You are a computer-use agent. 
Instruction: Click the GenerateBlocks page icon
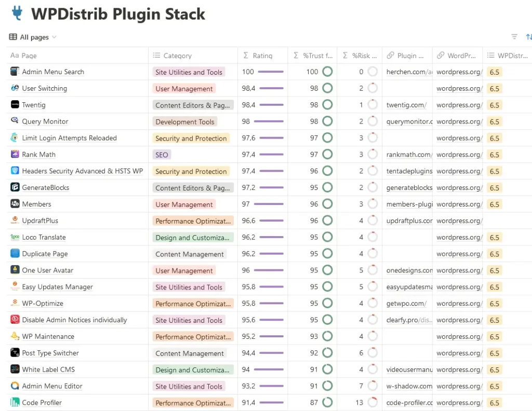[15, 187]
